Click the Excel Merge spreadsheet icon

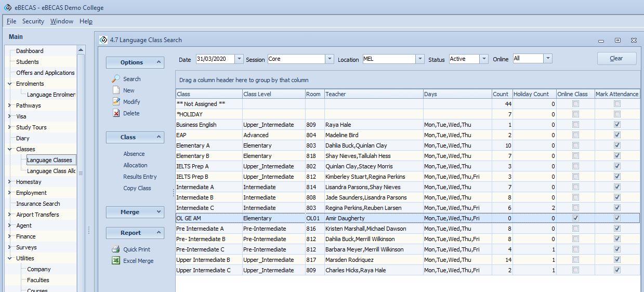pos(116,261)
